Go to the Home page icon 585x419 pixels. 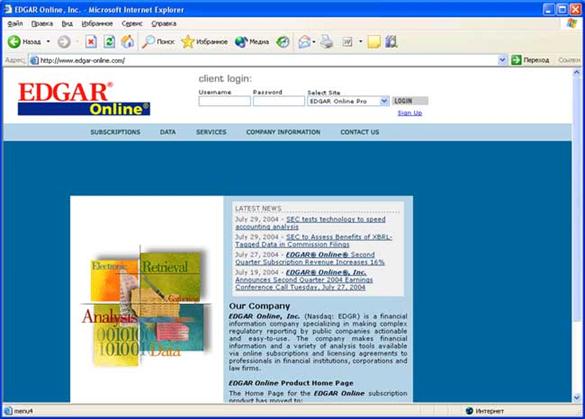tap(128, 41)
